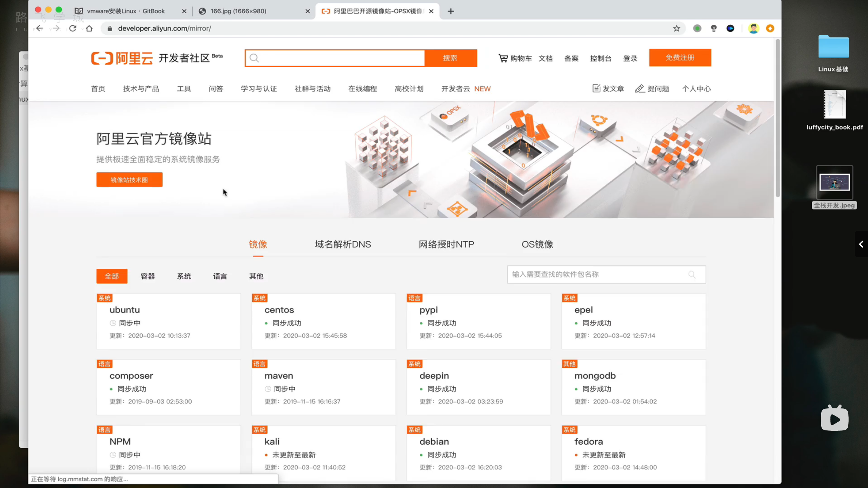Image resolution: width=868 pixels, height=488 pixels.
Task: Open 问答 in navigation
Action: click(216, 89)
